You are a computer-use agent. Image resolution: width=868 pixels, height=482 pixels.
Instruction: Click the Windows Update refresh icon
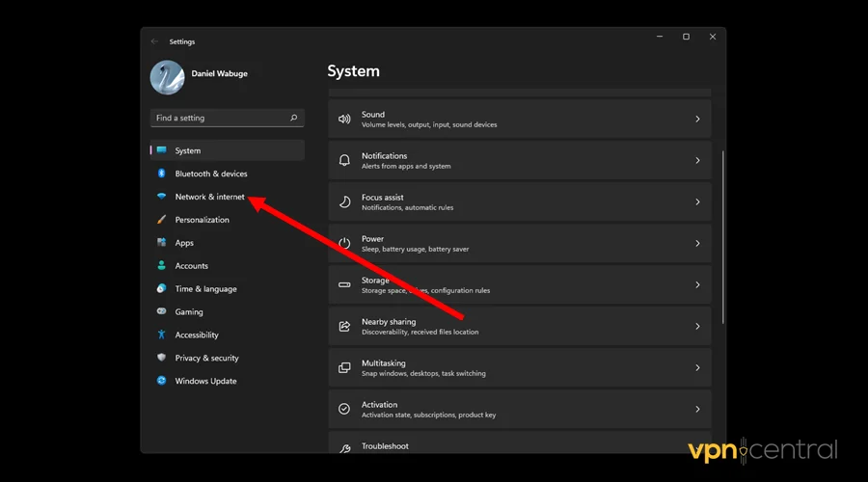(x=161, y=381)
